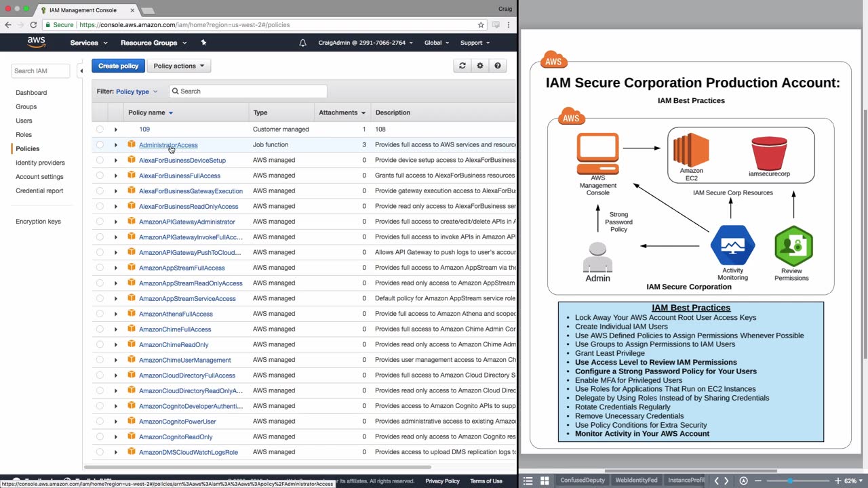
Task: Show the slide grid view in presentation viewer
Action: (x=545, y=481)
